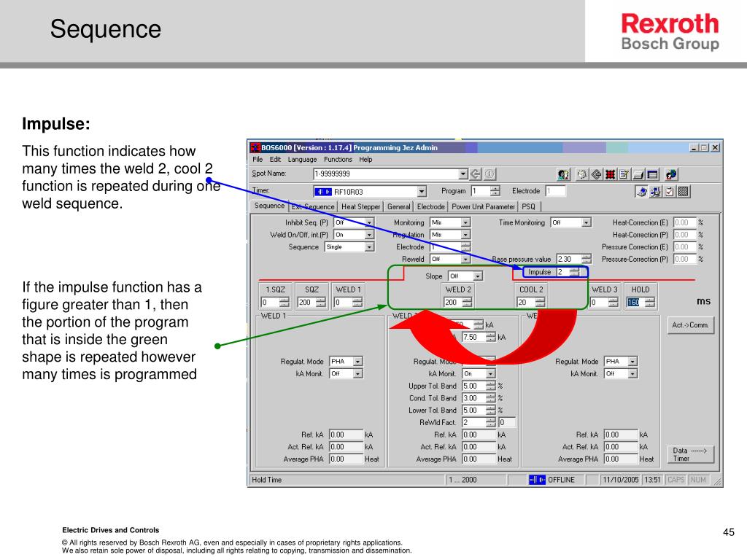
Task: Open the File menu
Action: click(x=258, y=160)
